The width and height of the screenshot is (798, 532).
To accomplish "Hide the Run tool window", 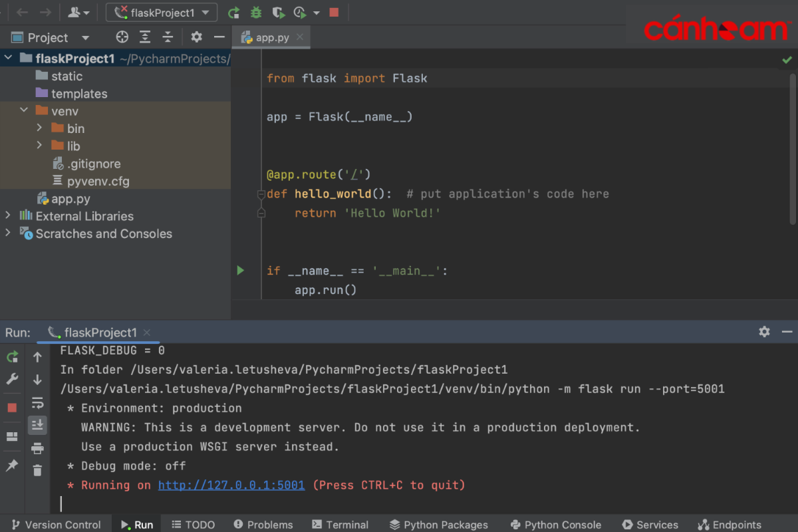I will (x=787, y=331).
